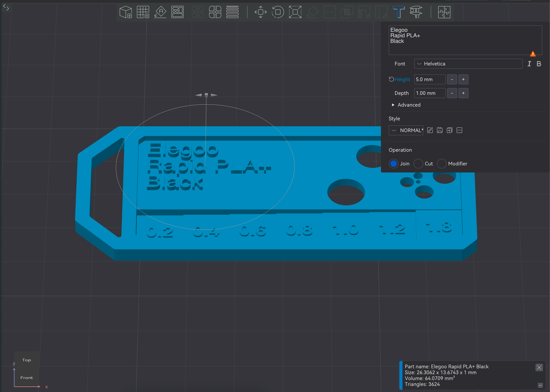Click the Add object cube icon
The width and height of the screenshot is (550, 392).
[x=126, y=12]
